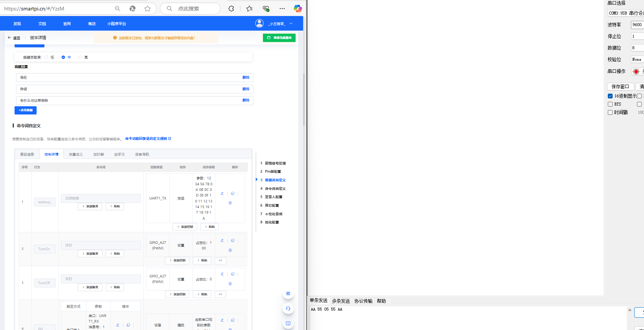Screen dimensions: 644x330
Task: Enable the RTS checkbox
Action: click(x=610, y=104)
